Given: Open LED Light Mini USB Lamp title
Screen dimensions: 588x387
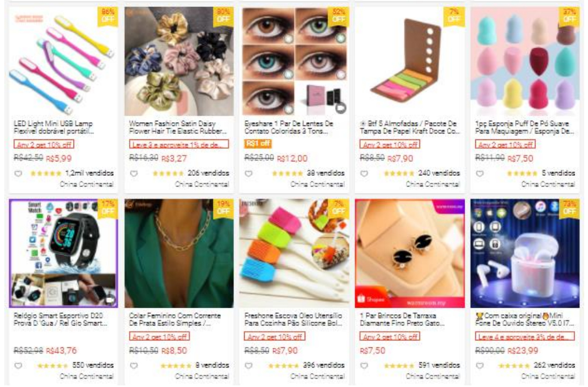Looking at the screenshot, I should pyautogui.click(x=53, y=128).
